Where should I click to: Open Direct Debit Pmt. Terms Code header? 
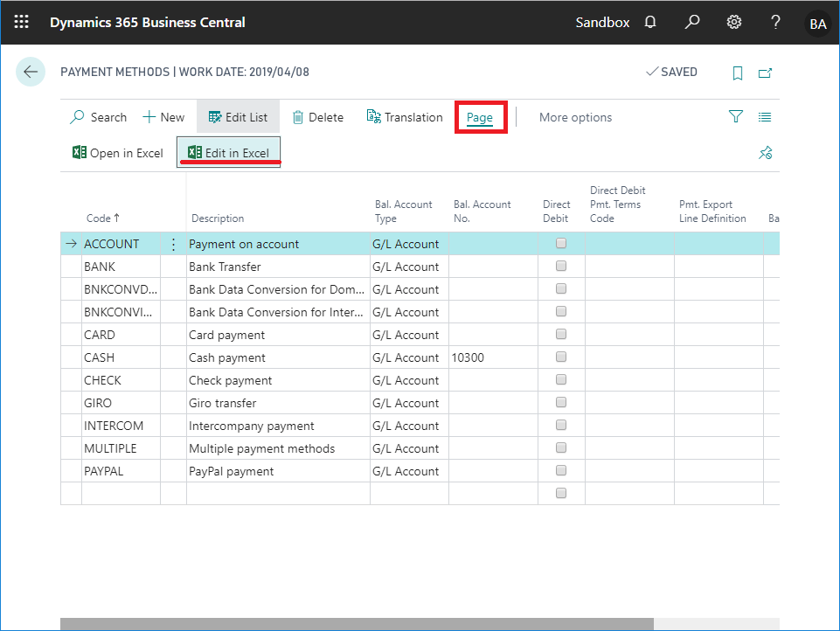point(618,205)
